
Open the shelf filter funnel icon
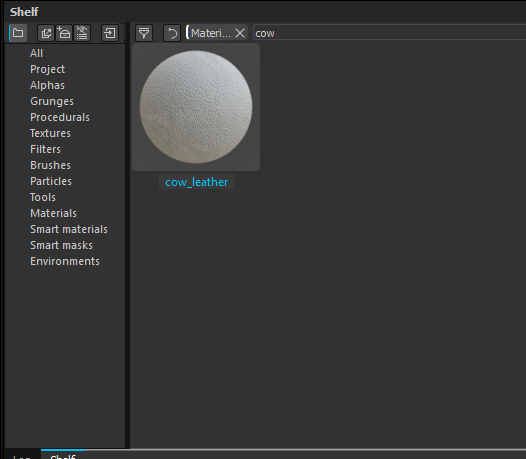[x=144, y=33]
